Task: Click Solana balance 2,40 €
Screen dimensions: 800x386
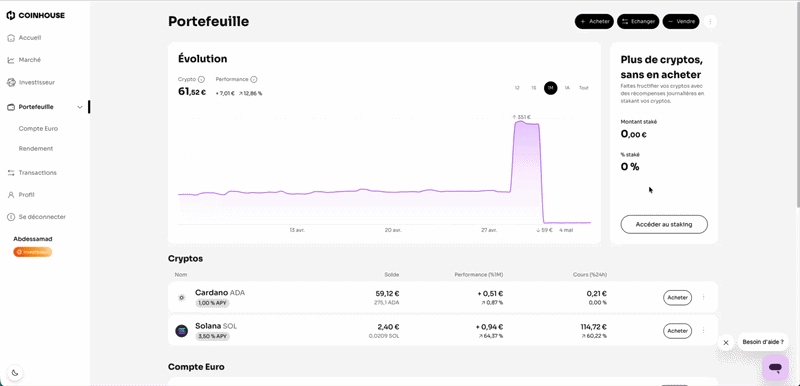Action: (x=388, y=327)
